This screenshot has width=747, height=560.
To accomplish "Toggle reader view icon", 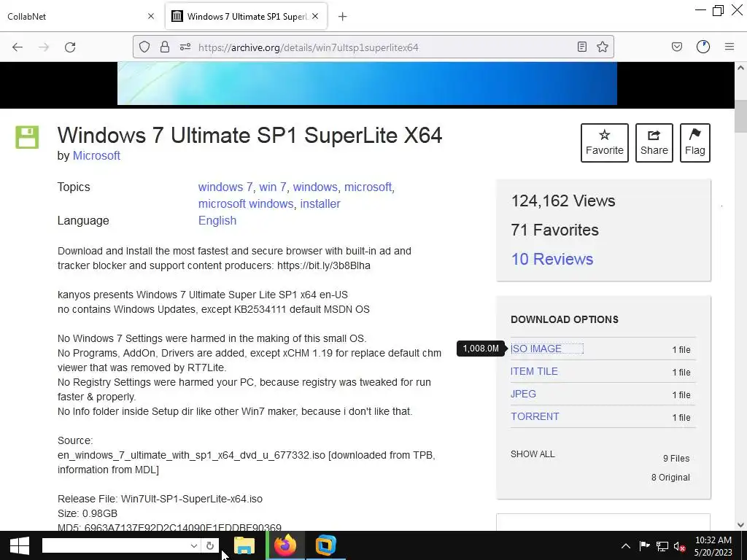I will (581, 47).
